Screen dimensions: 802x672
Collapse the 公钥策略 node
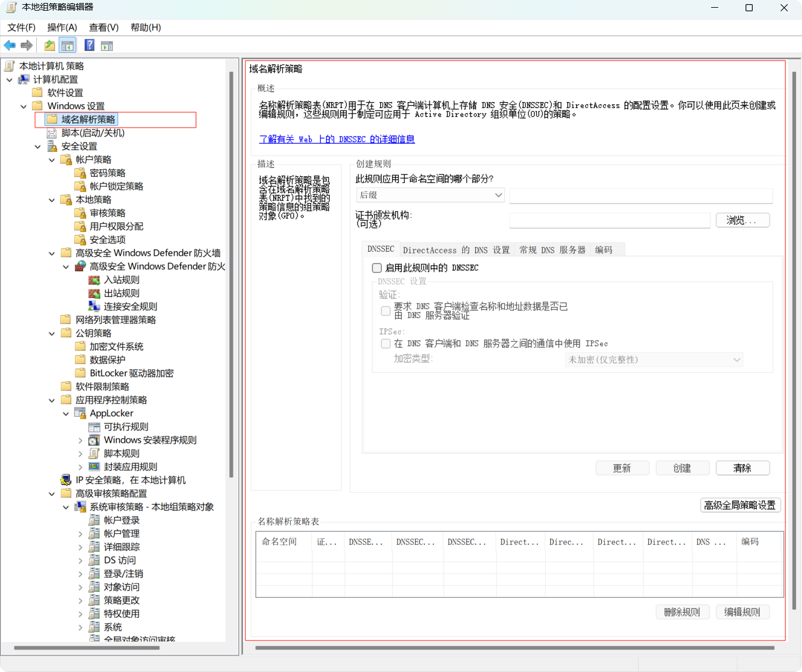click(x=52, y=334)
